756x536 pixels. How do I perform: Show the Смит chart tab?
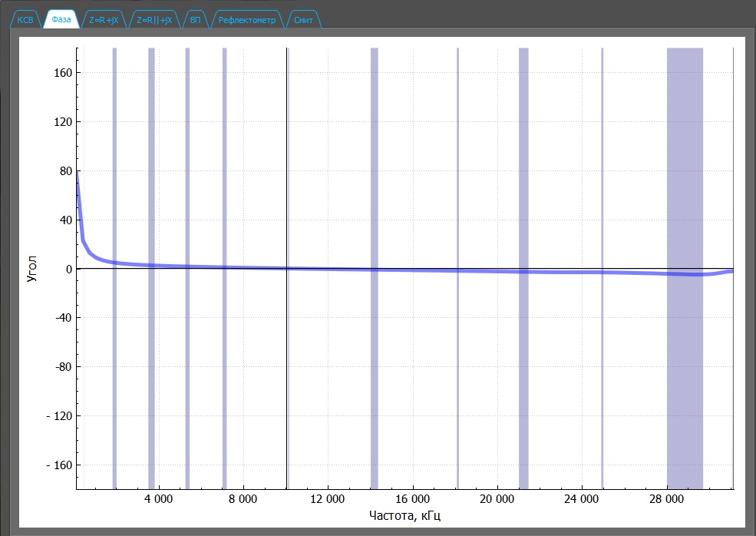(x=303, y=21)
